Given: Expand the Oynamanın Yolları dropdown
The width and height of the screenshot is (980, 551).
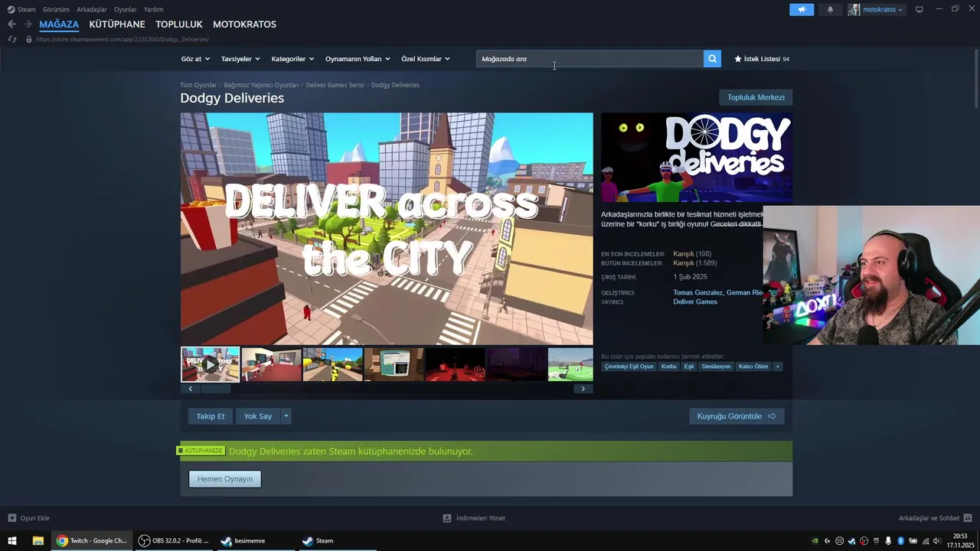Looking at the screenshot, I should (358, 59).
